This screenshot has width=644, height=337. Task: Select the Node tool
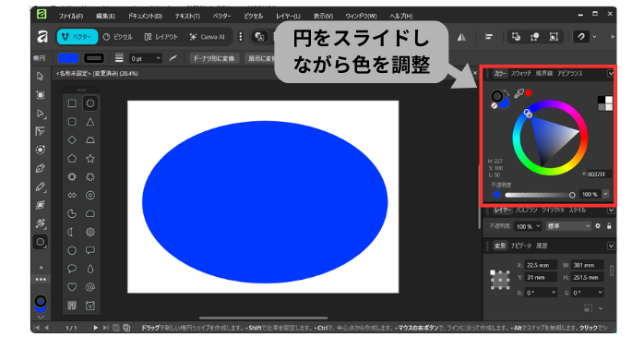41,114
